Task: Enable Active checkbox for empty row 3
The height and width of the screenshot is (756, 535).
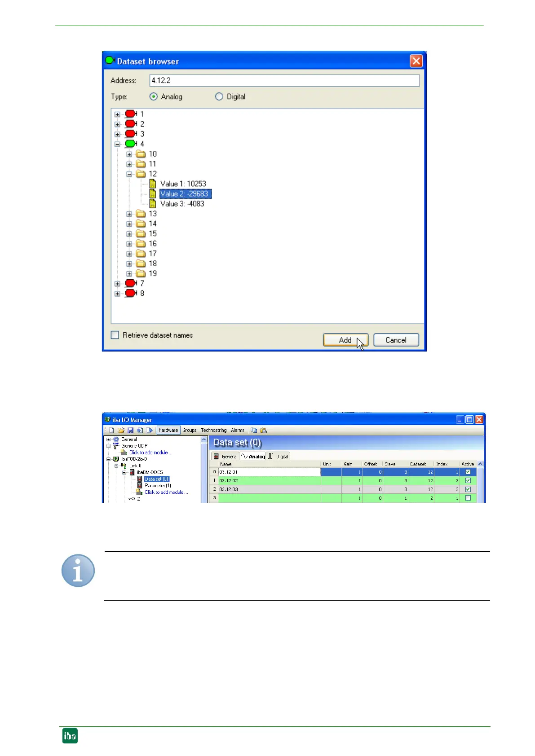Action: (468, 498)
